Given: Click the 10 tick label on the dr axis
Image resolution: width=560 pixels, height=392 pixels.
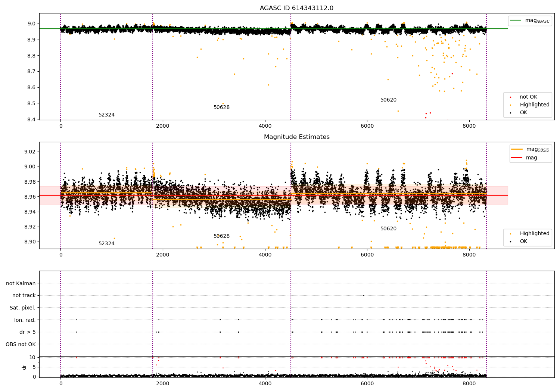Looking at the screenshot, I should pyautogui.click(x=32, y=358).
